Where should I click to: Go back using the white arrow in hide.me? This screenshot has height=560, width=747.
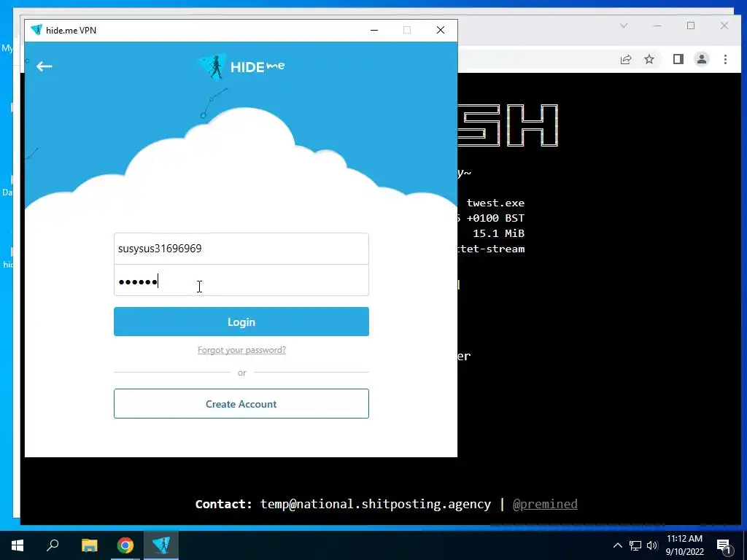[x=44, y=66]
